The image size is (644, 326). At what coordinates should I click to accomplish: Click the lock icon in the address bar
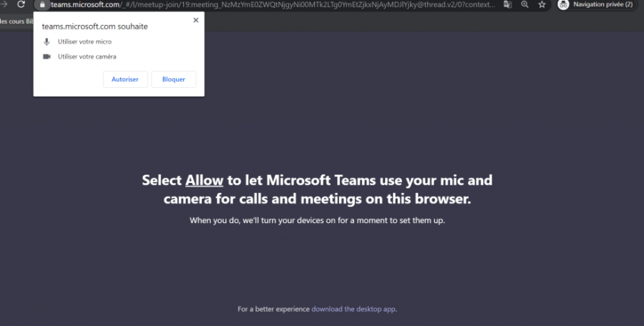(42, 5)
